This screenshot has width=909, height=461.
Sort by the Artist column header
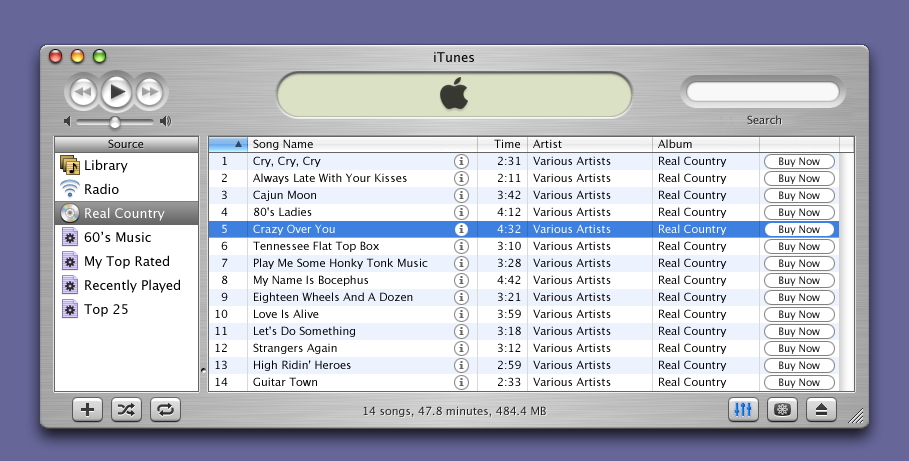[x=590, y=144]
